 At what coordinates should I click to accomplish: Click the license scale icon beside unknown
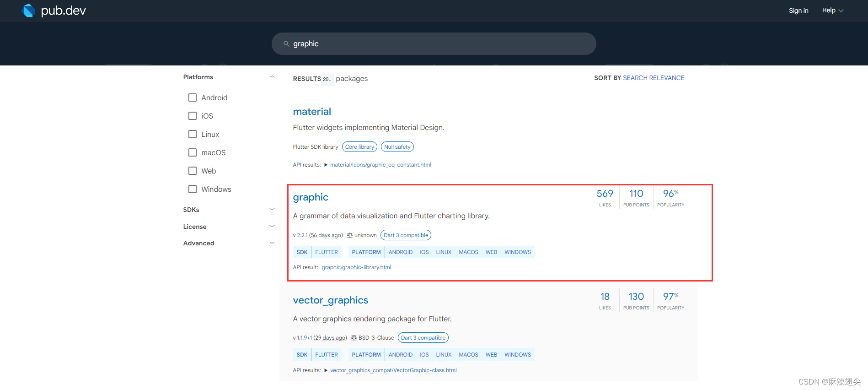[350, 235]
